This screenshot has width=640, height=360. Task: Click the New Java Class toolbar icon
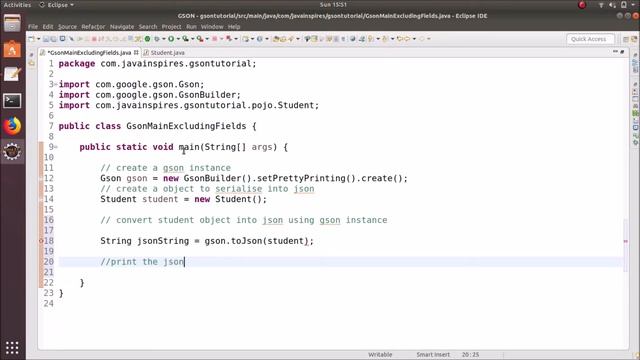[x=260, y=39]
